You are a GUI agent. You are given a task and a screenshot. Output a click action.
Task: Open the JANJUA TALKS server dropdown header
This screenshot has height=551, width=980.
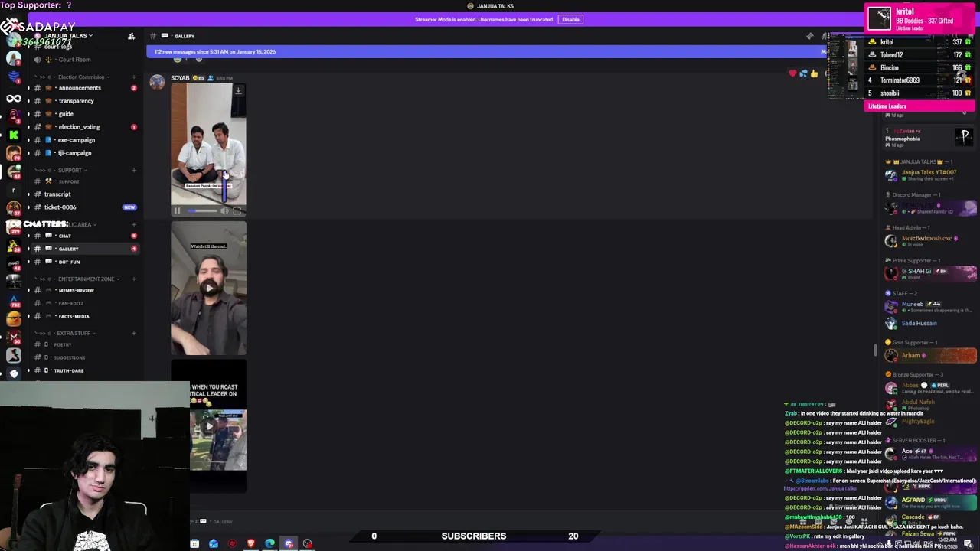click(x=67, y=36)
